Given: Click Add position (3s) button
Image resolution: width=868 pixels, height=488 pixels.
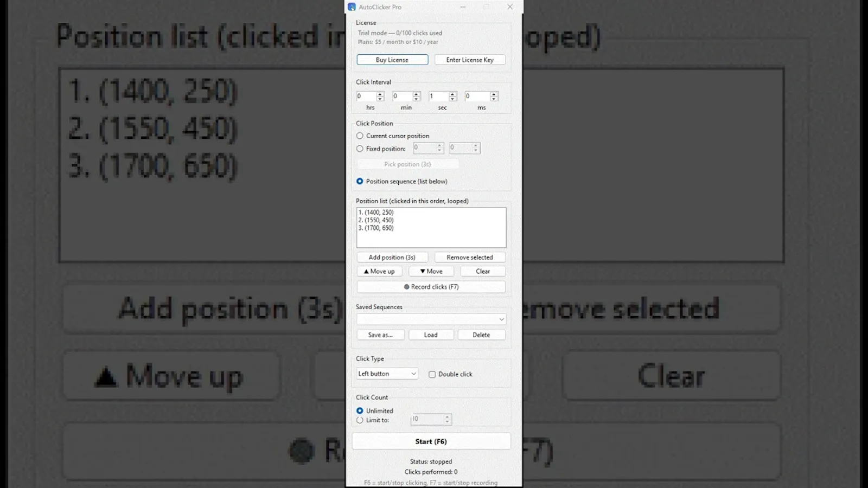Looking at the screenshot, I should tap(392, 257).
